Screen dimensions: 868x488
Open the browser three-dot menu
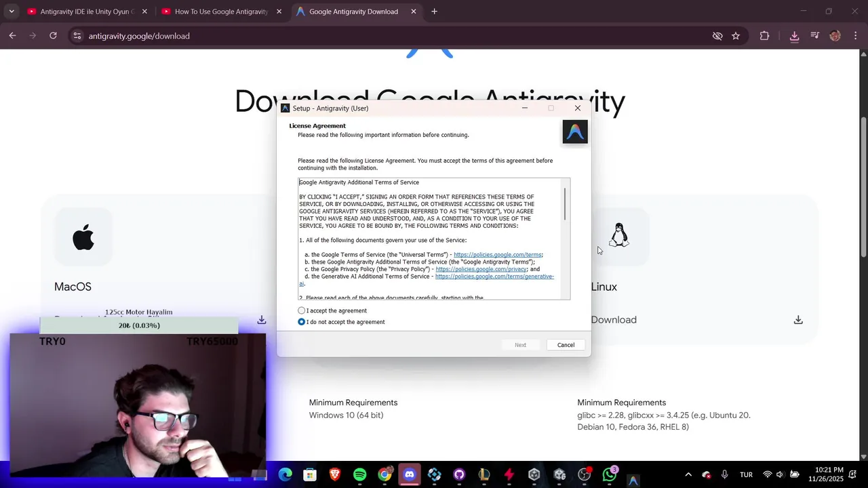[856, 36]
